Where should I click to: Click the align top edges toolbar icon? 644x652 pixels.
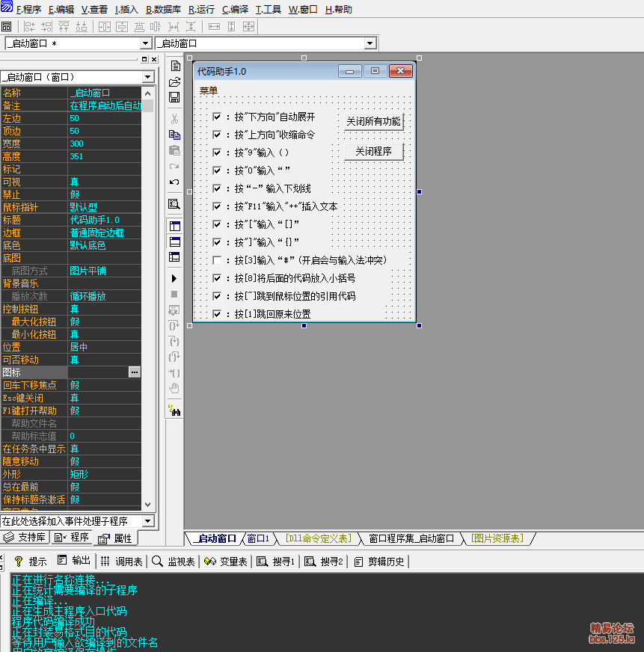click(x=64, y=27)
